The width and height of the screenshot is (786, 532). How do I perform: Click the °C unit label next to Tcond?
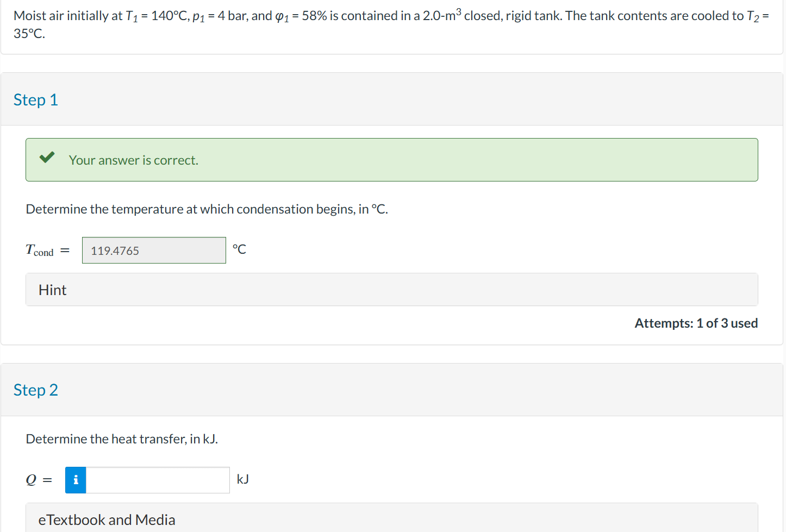click(239, 249)
